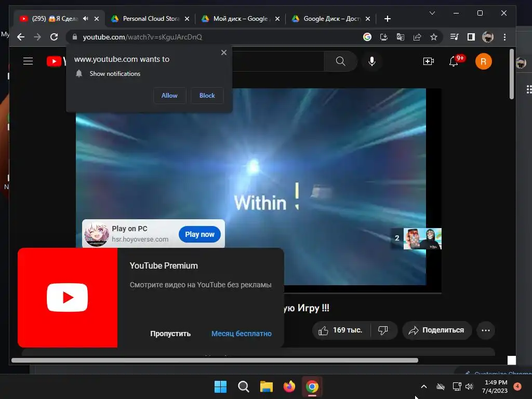Toggle Chrome side panel icon
532x399 pixels.
tap(471, 37)
